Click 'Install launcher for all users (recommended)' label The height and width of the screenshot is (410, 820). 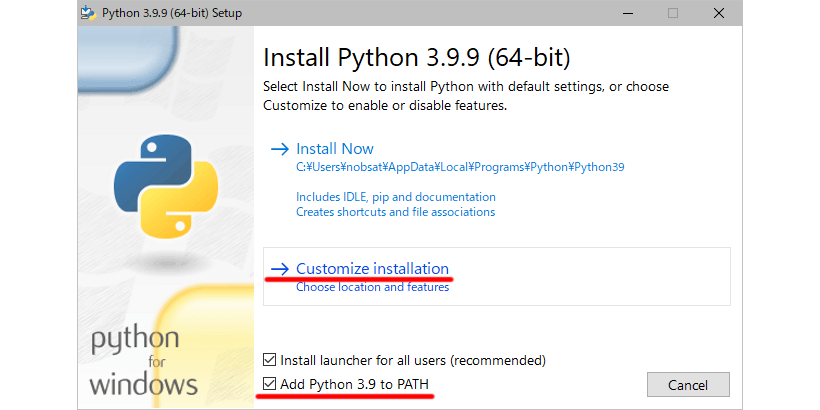(412, 360)
